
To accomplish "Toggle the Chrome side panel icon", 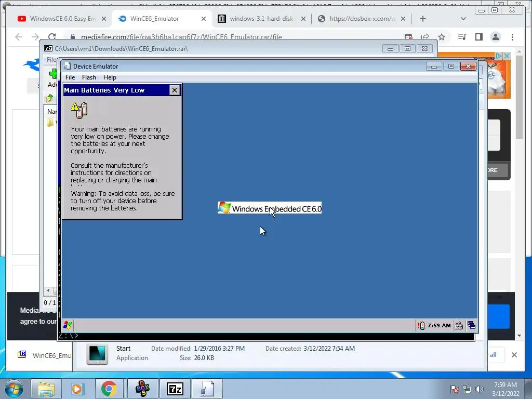I will [x=478, y=37].
